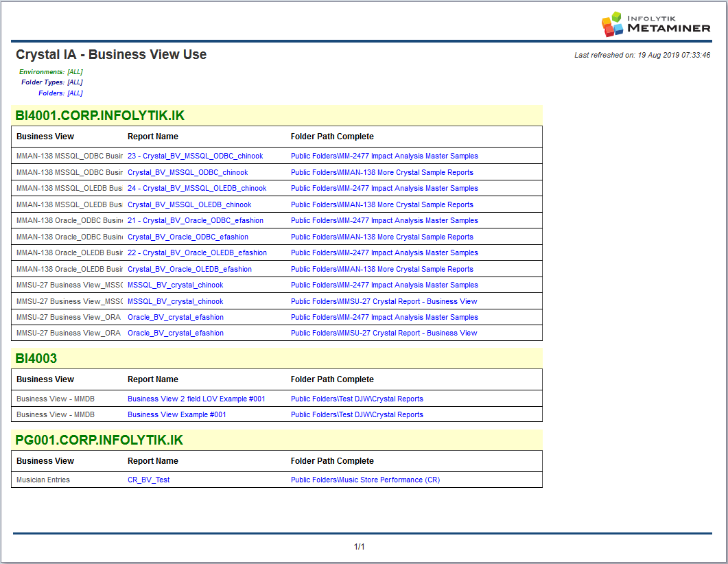The image size is (728, 564).
Task: Click the Folder Path Complete header in the PG001 table
Action: coord(332,461)
